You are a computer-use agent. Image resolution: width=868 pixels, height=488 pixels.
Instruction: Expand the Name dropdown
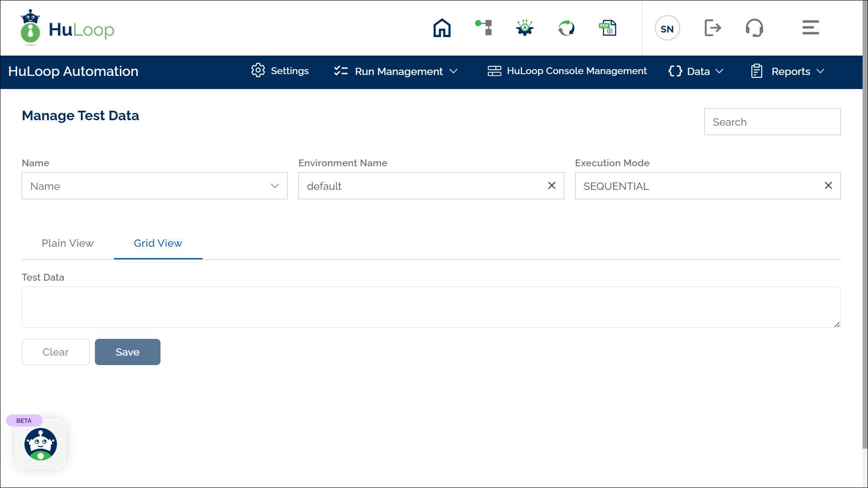pos(155,186)
